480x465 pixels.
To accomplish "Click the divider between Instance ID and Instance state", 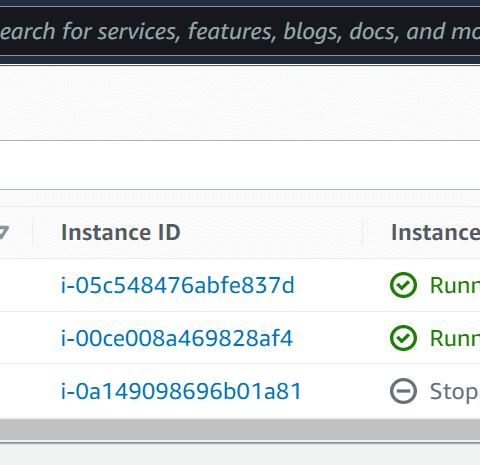I will point(363,232).
